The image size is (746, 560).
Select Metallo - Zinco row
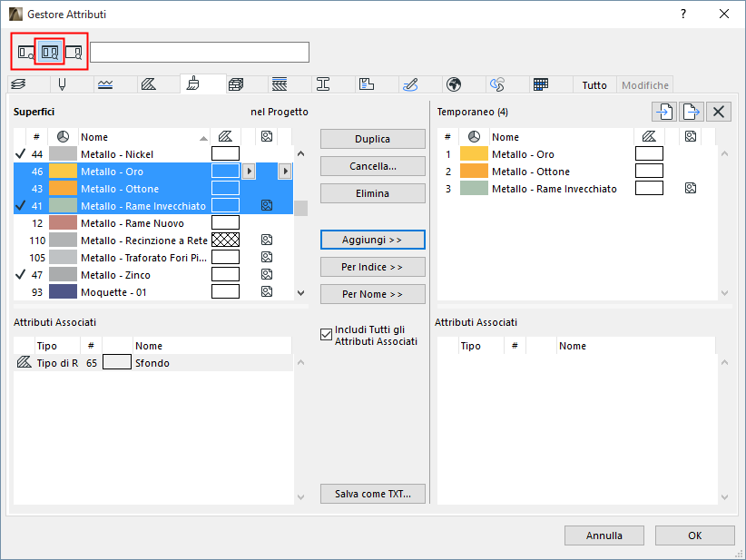tap(153, 274)
